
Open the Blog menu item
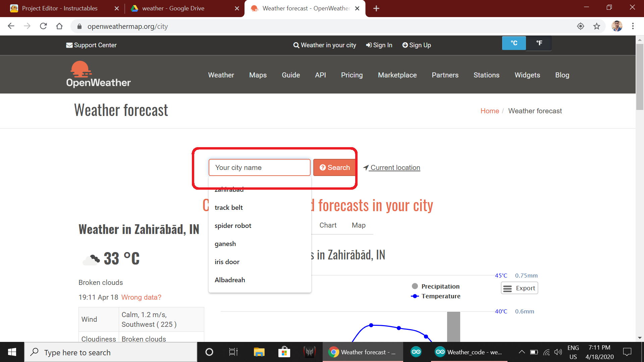pos(562,75)
